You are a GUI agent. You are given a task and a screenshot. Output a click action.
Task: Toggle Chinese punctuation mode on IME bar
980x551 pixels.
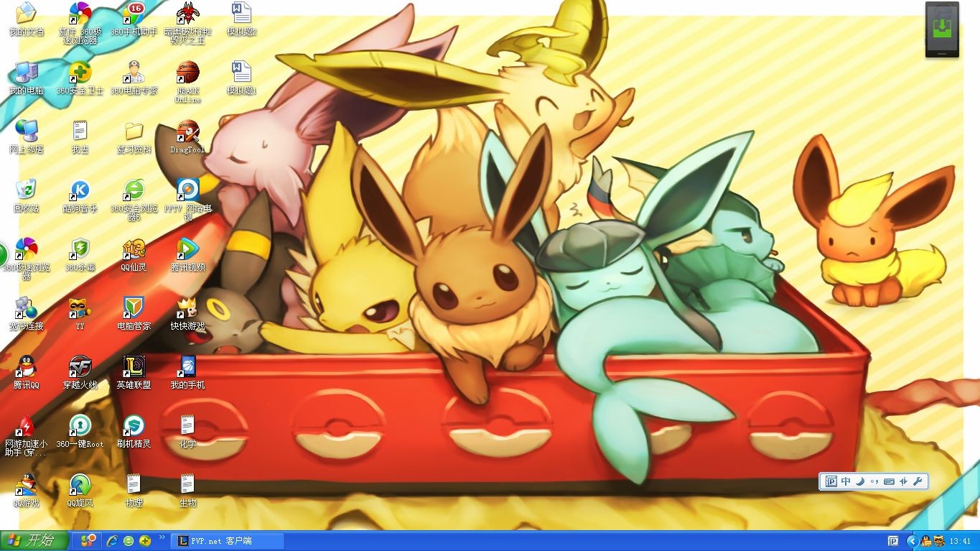point(874,481)
